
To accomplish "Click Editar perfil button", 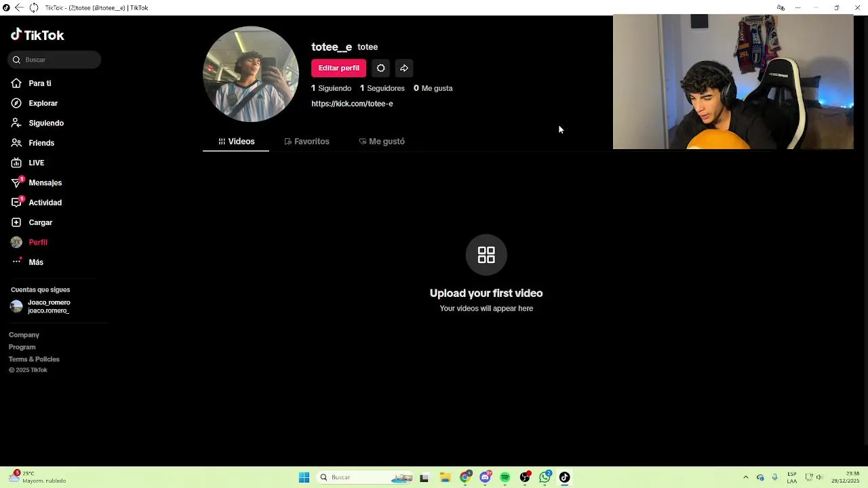I will pos(339,68).
